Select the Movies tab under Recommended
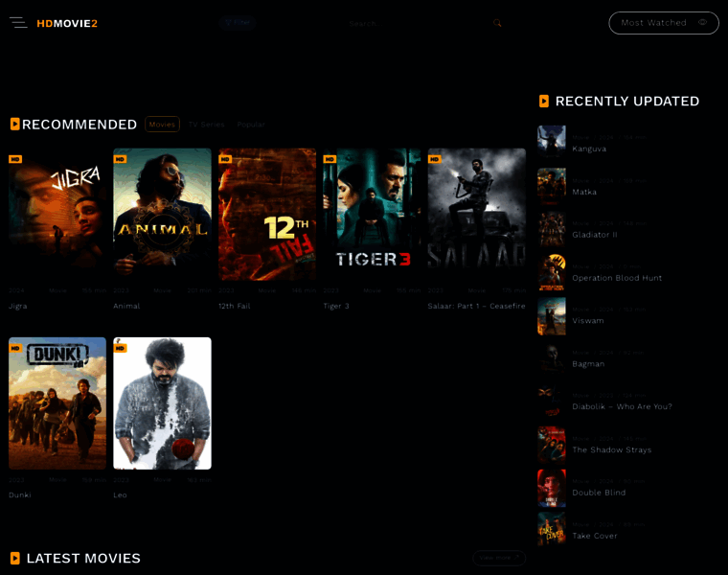 (162, 125)
